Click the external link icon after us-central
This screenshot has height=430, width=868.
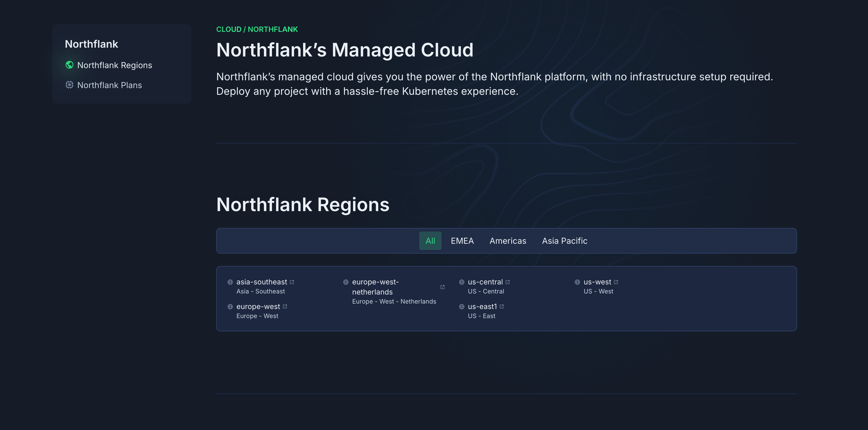tap(508, 282)
